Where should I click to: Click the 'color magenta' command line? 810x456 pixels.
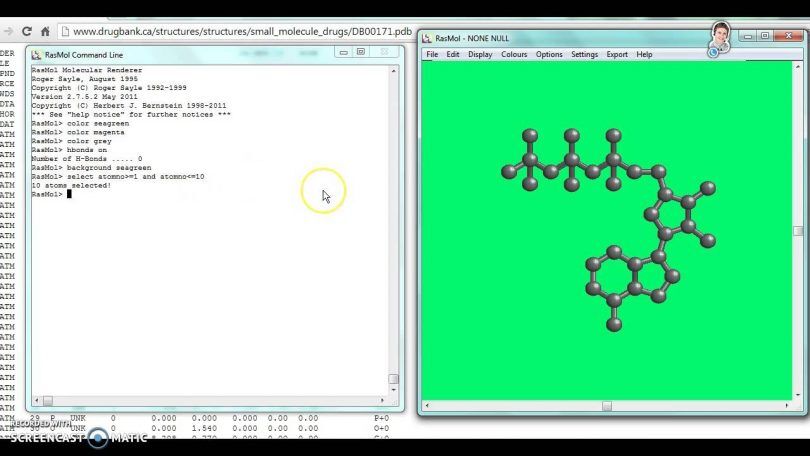[78, 132]
